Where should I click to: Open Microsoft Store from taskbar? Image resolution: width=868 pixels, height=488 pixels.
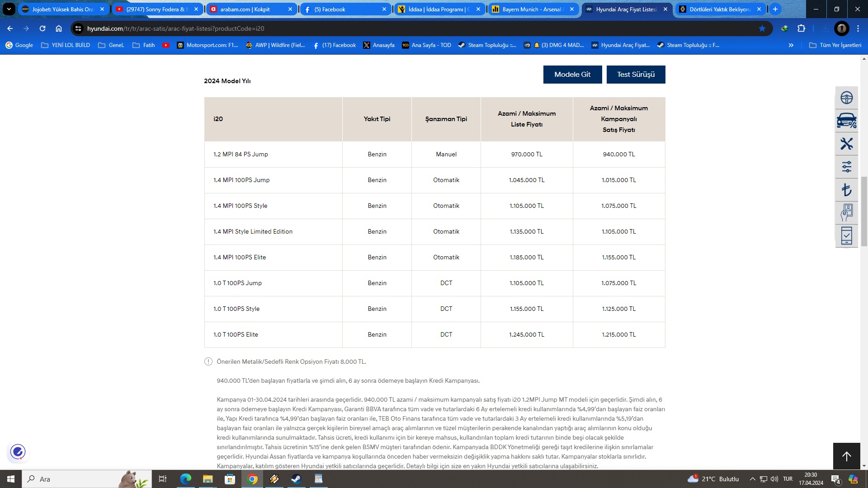coord(230,479)
